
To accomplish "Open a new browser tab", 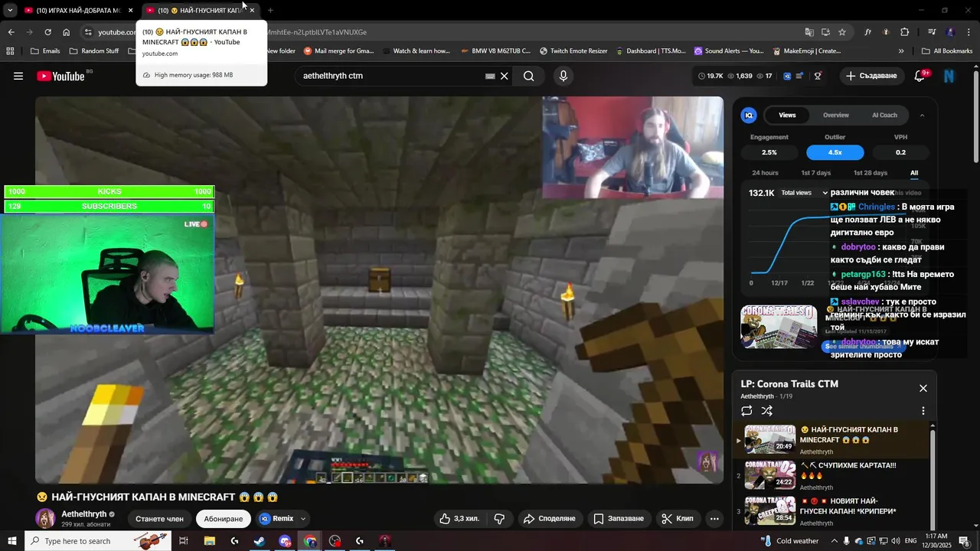I will 270,11.
